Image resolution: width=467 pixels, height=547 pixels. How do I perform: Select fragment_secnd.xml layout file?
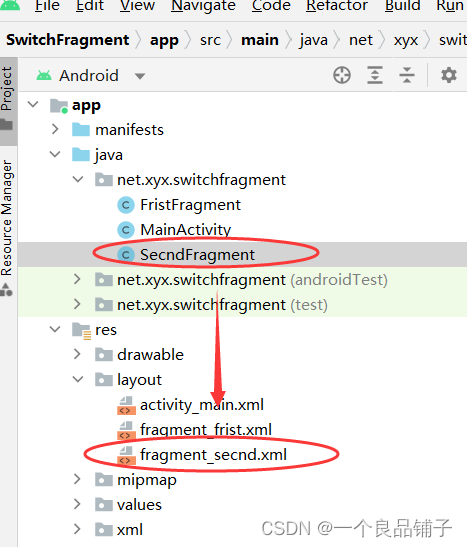click(x=213, y=455)
